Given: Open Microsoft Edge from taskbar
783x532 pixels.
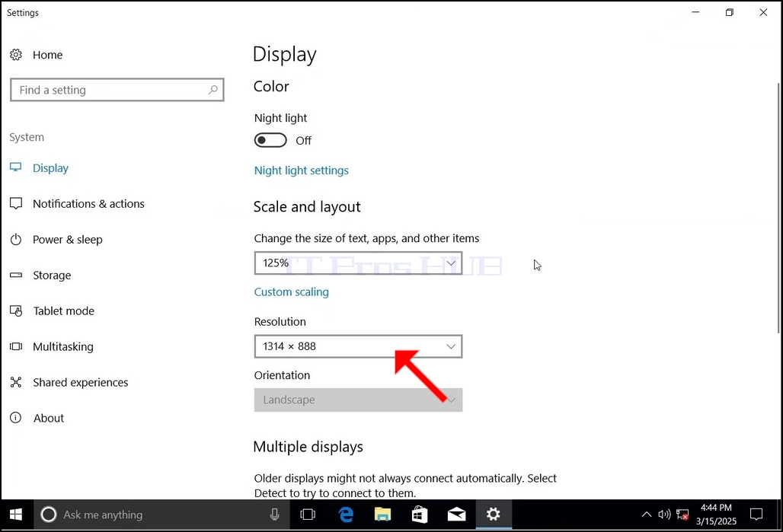Looking at the screenshot, I should [346, 514].
